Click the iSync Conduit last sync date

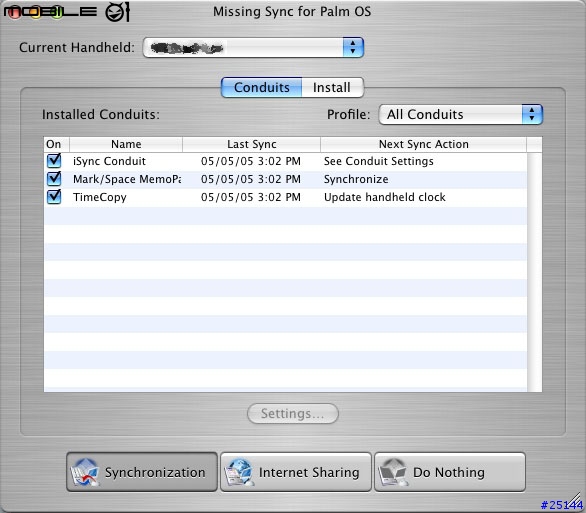251,161
